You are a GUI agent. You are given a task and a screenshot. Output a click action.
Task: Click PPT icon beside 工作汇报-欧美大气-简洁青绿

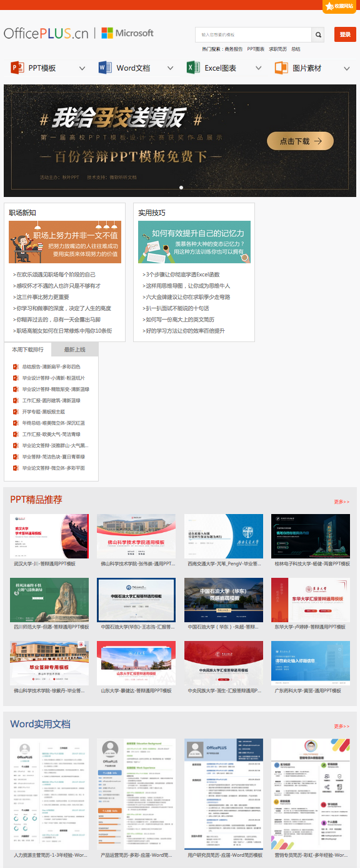(x=16, y=435)
